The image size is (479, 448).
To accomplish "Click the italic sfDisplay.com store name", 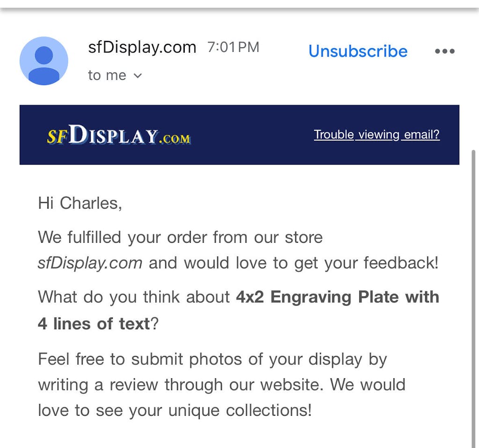I will pos(90,263).
